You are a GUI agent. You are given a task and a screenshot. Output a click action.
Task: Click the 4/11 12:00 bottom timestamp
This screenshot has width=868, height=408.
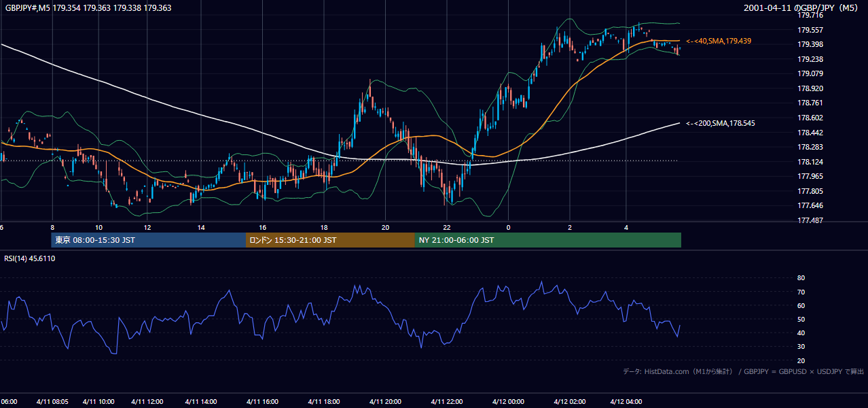147,401
